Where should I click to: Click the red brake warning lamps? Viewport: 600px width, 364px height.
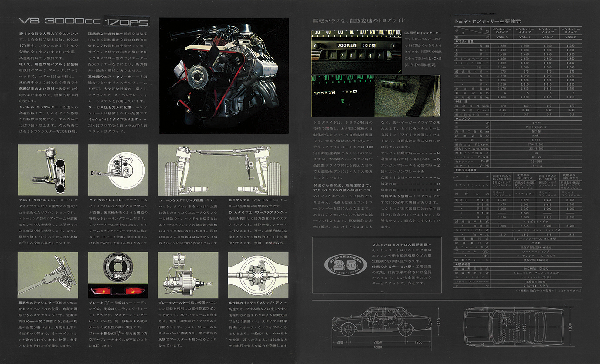pos(118,290)
